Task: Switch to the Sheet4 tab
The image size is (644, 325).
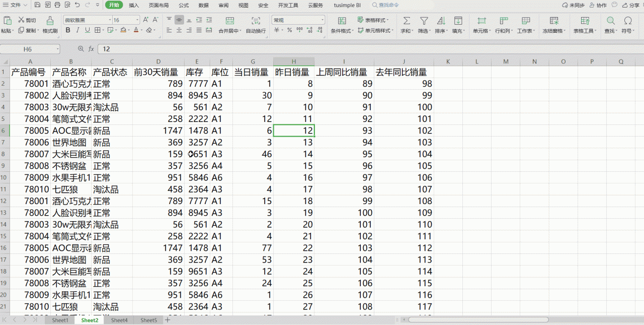Action: click(119, 320)
